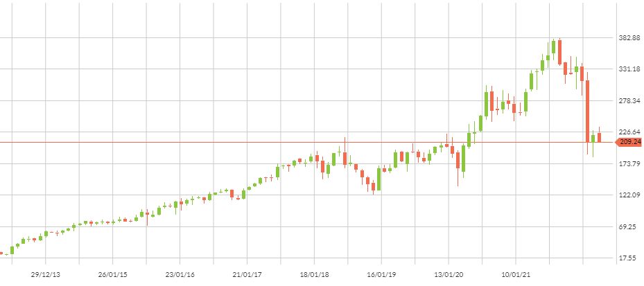The image size is (644, 286).
Task: Select the last red candlestick on the chart
Action: click(599, 137)
